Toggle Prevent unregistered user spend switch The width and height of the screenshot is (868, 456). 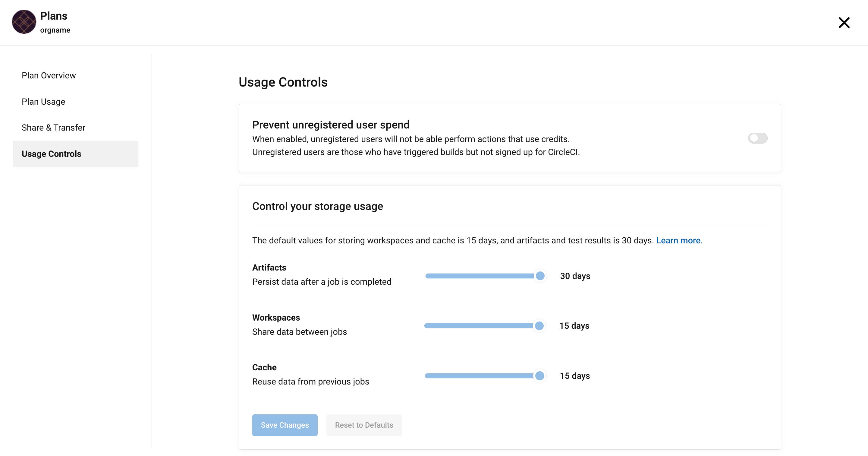click(x=757, y=138)
